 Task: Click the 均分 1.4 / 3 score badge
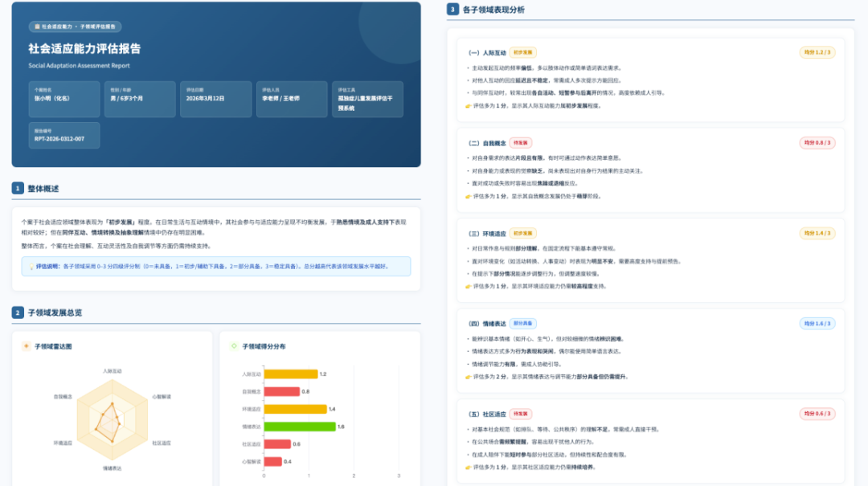817,233
